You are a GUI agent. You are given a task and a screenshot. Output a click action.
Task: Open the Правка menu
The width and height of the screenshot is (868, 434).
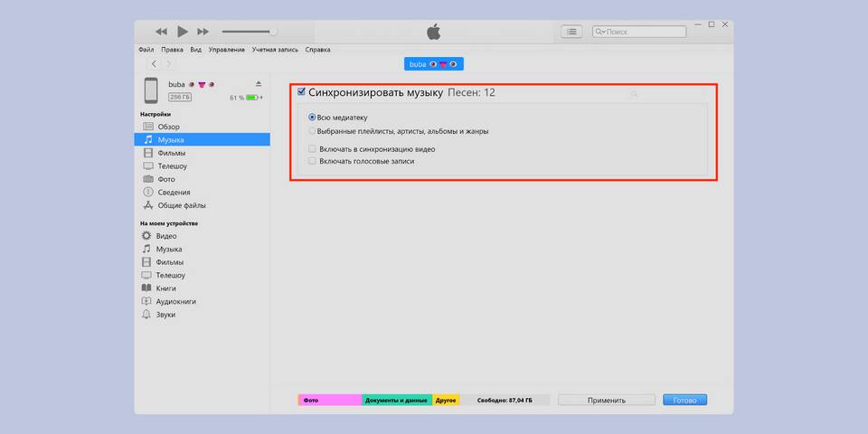click(172, 50)
